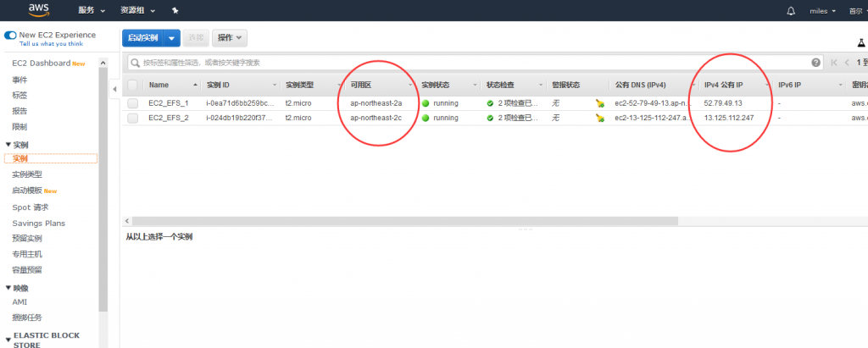This screenshot has width=868, height=348.
Task: Open 捆绑任务 bundle tasks
Action: (x=27, y=318)
